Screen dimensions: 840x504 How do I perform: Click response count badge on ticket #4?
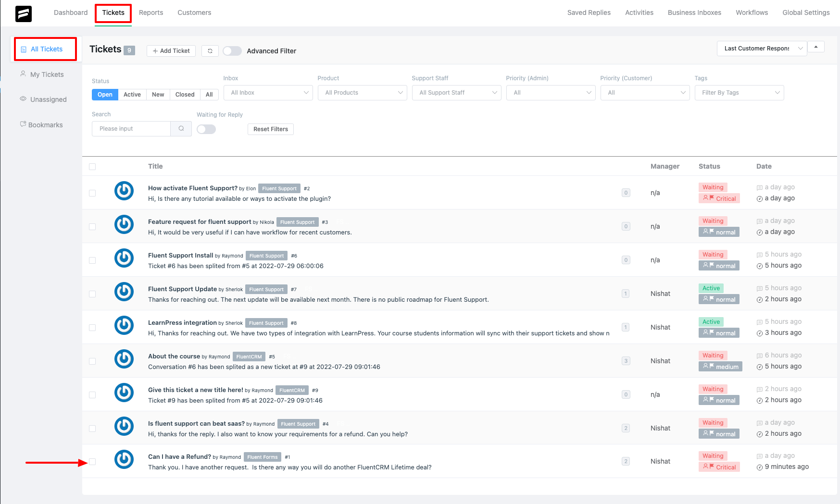626,428
